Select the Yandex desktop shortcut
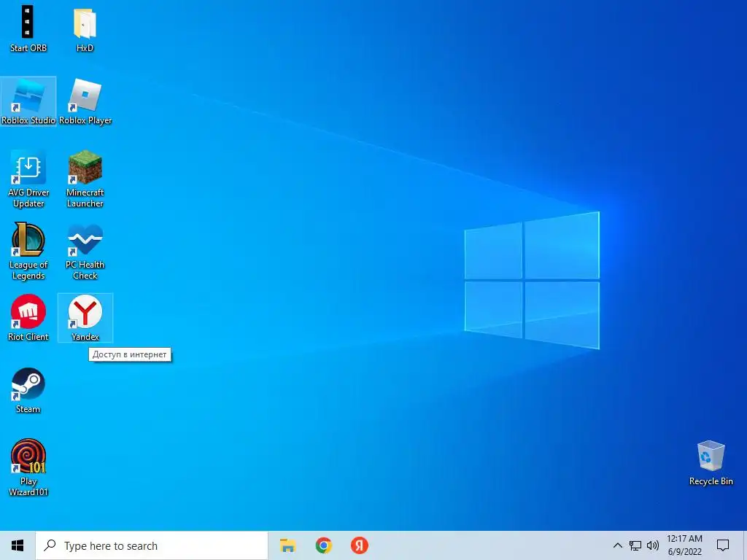747x560 pixels. point(85,318)
